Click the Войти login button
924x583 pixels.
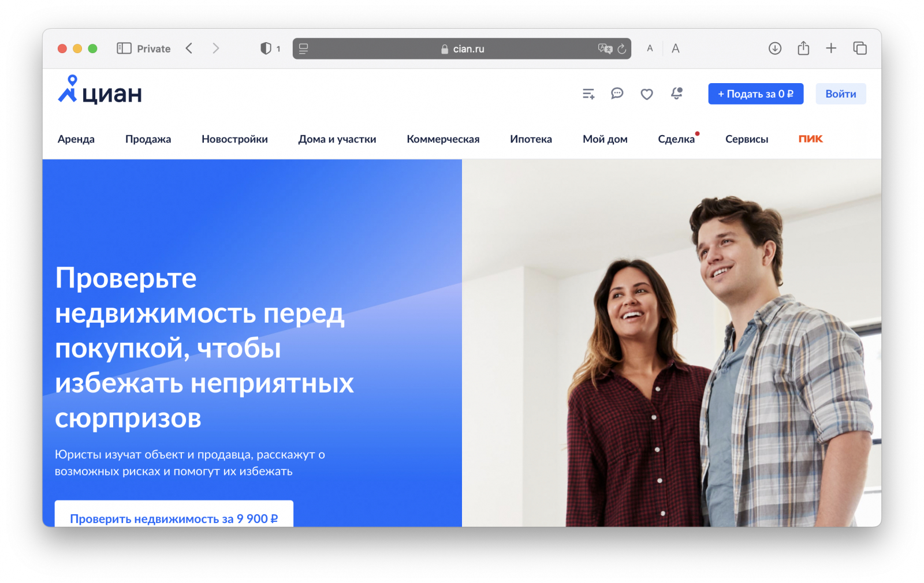click(x=840, y=94)
